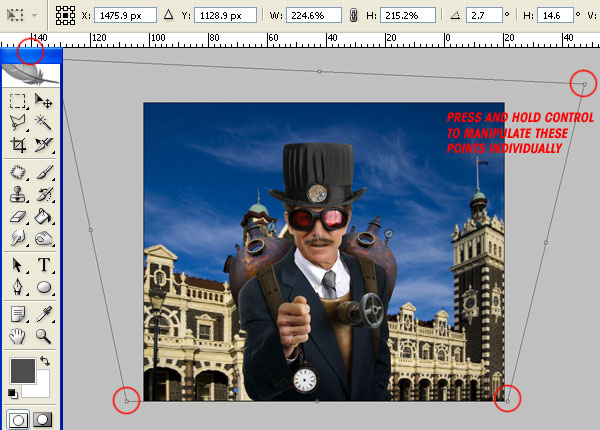Click the bottom-left transform corner handle
The image size is (600, 430).
[127, 401]
